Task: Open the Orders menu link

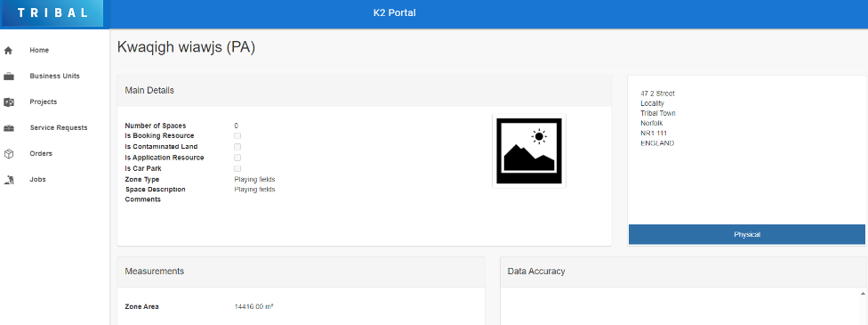Action: pyautogui.click(x=41, y=154)
